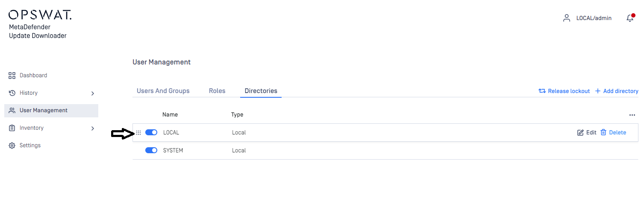Disable the SYSTEM directory toggle

[x=151, y=150]
